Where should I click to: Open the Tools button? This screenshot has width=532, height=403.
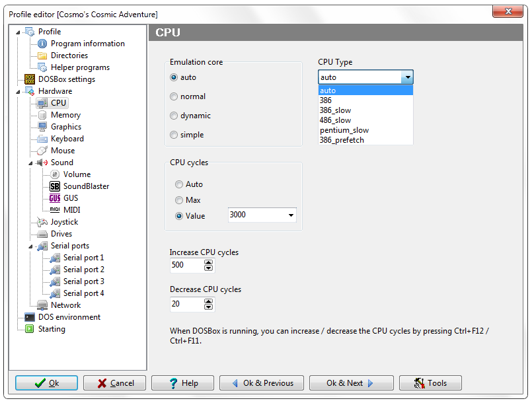[x=430, y=383]
